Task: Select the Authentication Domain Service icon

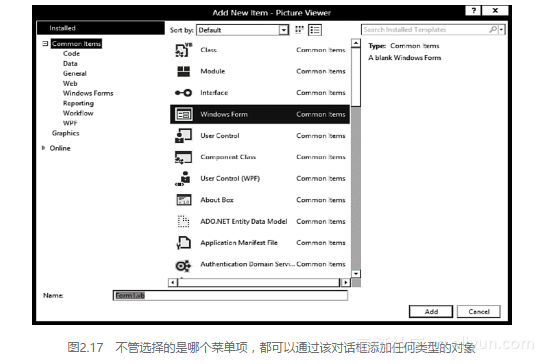Action: coord(183,266)
